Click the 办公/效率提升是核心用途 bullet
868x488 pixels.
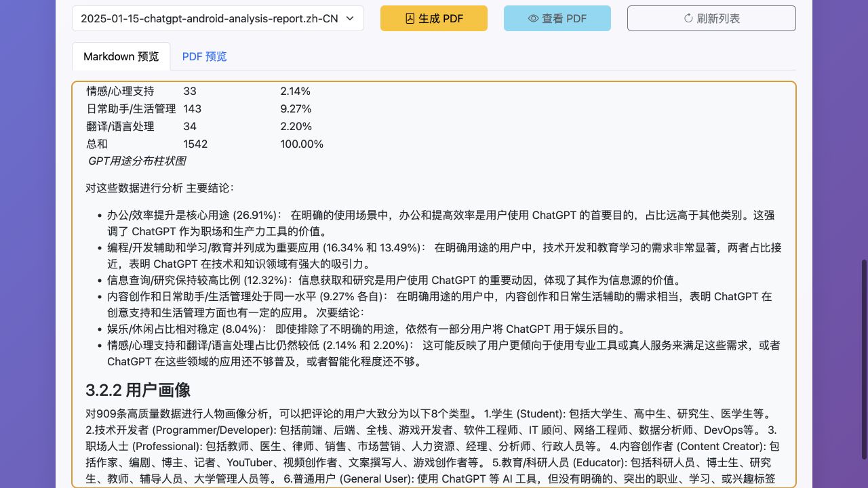point(441,223)
